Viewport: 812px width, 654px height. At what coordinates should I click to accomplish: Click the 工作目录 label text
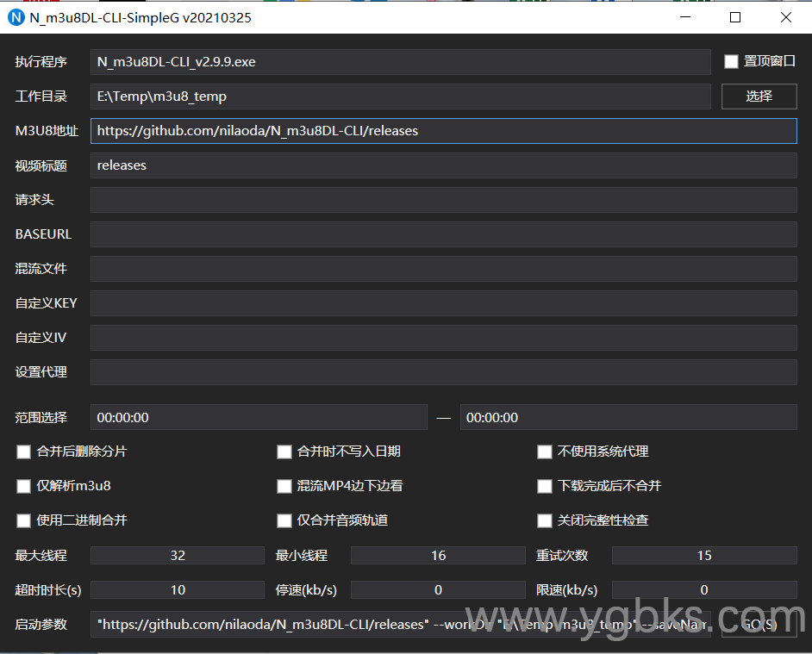(x=41, y=97)
